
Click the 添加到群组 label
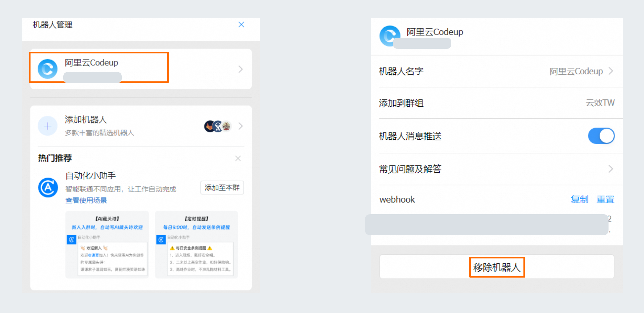(x=401, y=103)
